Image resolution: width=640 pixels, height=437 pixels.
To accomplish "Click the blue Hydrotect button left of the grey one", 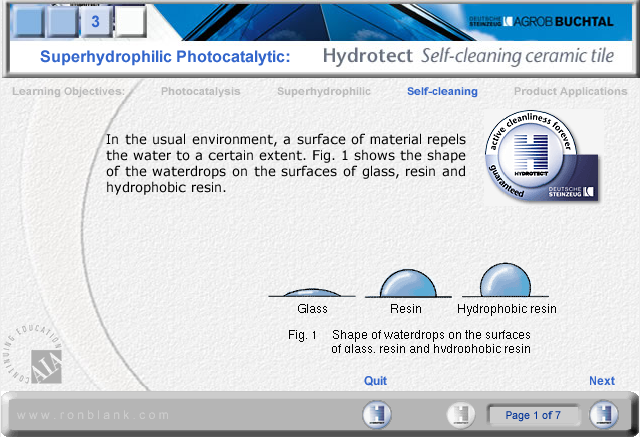I will point(376,415).
